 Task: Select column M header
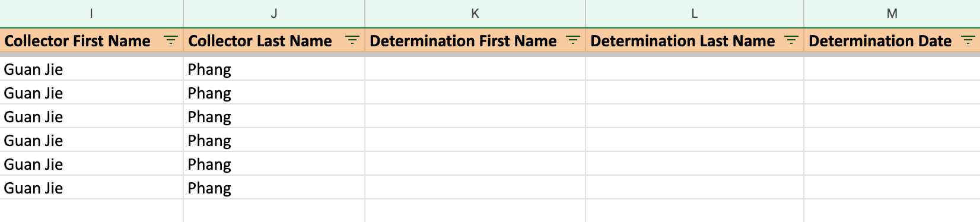pos(892,14)
